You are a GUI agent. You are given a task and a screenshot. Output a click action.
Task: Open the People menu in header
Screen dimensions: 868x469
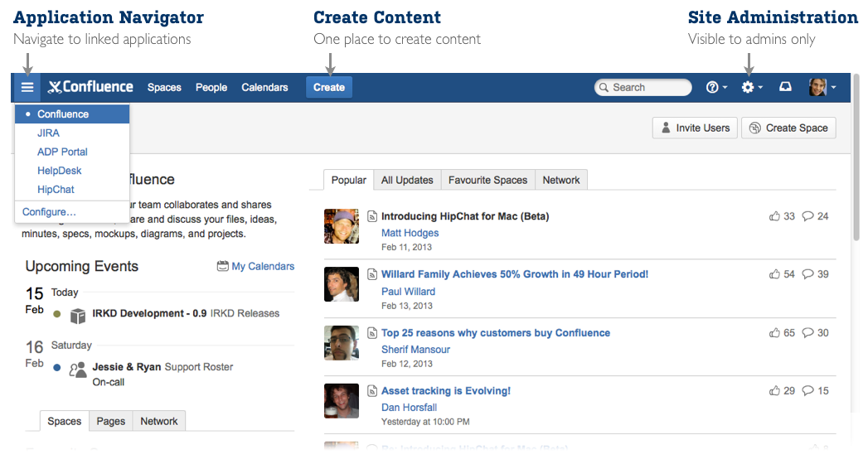click(x=211, y=87)
